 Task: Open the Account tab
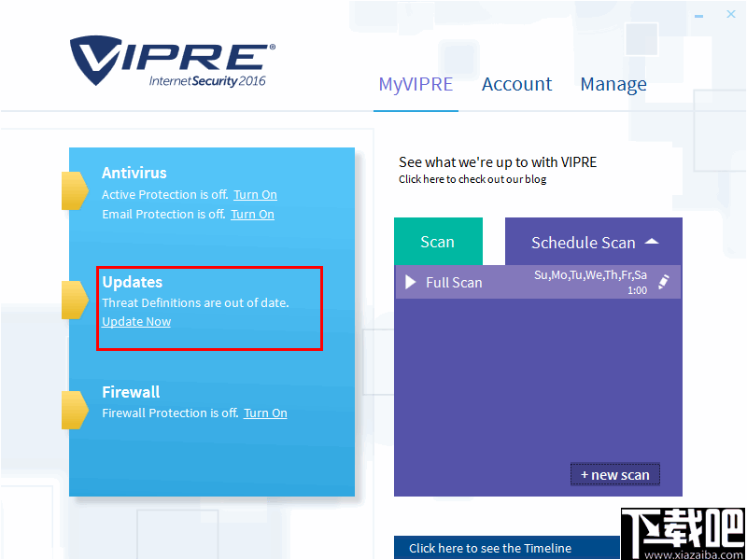point(516,84)
